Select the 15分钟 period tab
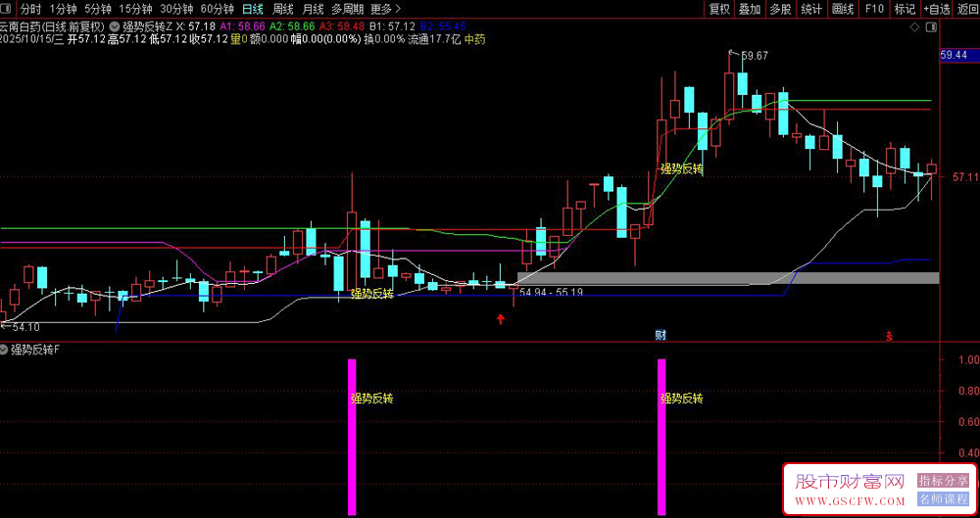980x518 pixels. tap(135, 9)
